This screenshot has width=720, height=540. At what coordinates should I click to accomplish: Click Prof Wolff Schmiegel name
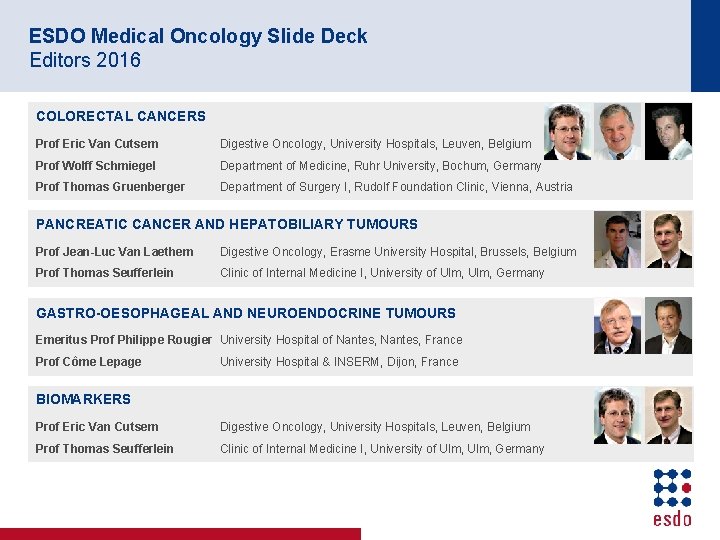tap(95, 165)
